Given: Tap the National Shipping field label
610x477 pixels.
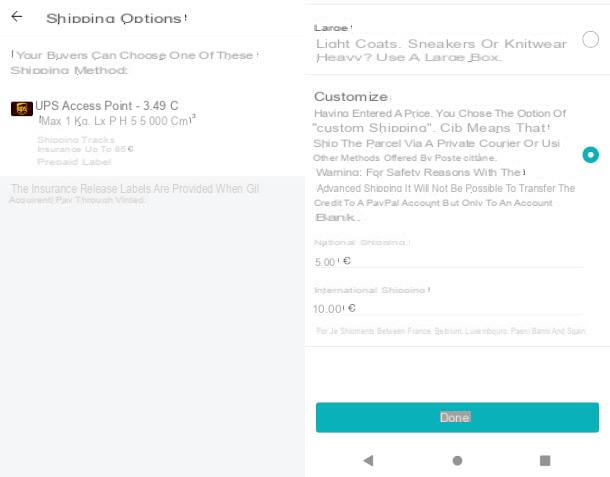Looking at the screenshot, I should (x=360, y=242).
